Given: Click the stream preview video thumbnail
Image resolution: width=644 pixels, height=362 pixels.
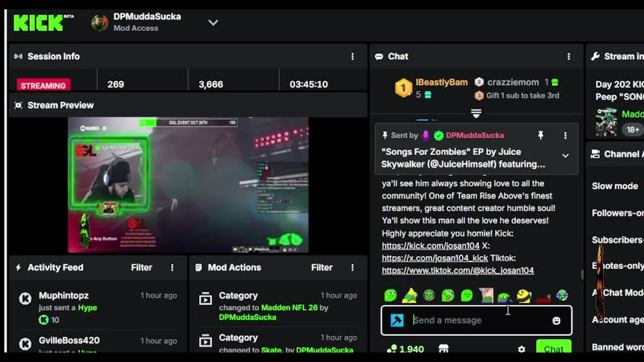Looking at the screenshot, I should point(188,185).
